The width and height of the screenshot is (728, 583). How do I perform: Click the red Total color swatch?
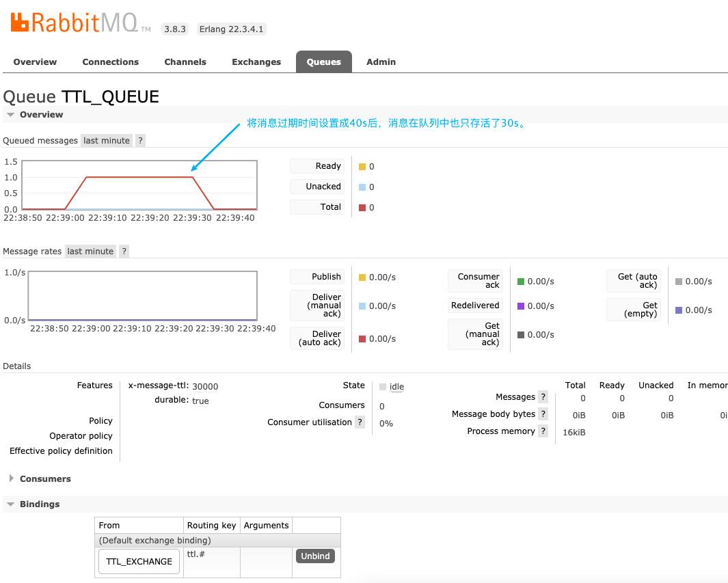pos(362,208)
